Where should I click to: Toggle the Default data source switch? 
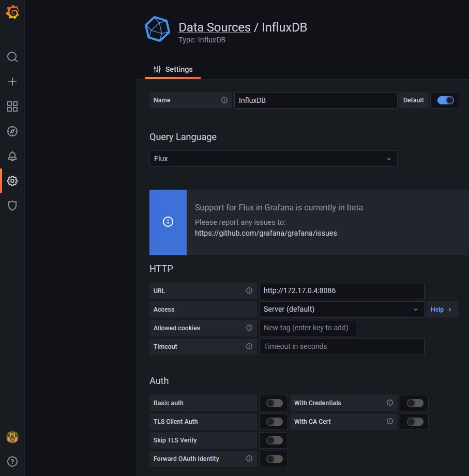click(x=445, y=100)
